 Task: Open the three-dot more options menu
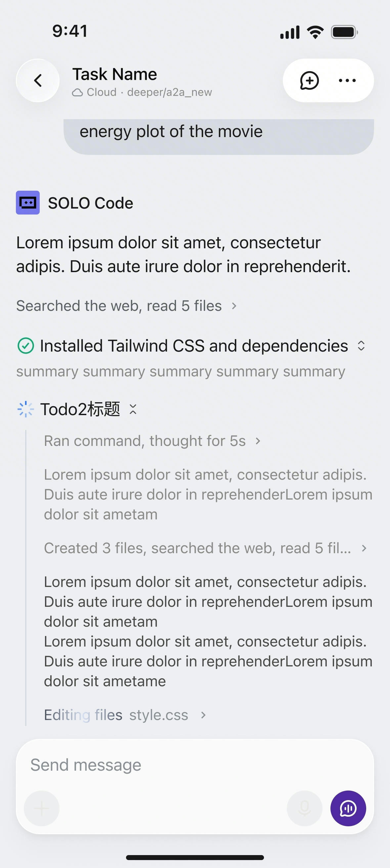(347, 80)
